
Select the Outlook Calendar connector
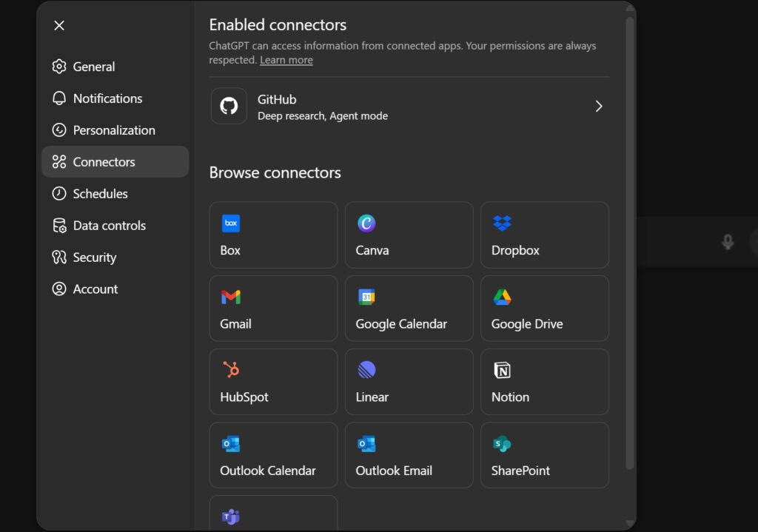(x=273, y=454)
